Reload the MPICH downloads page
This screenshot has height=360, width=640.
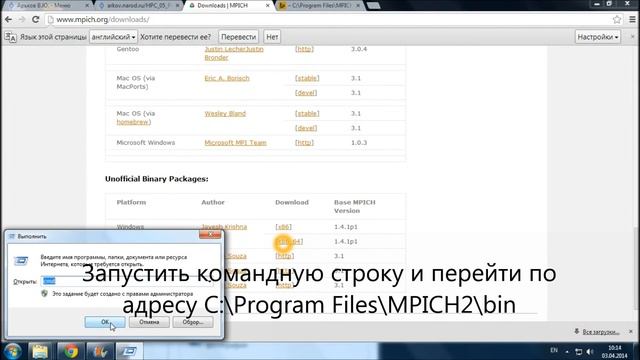[x=36, y=19]
